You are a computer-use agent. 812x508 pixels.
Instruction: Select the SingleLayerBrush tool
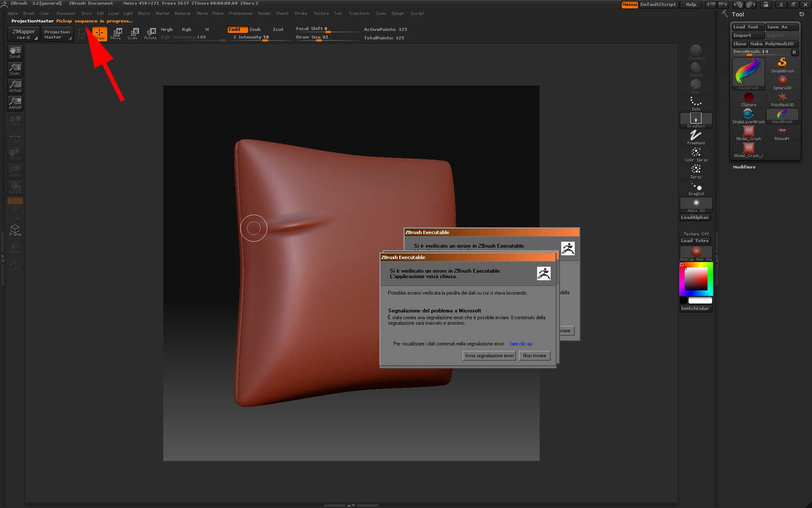(749, 116)
